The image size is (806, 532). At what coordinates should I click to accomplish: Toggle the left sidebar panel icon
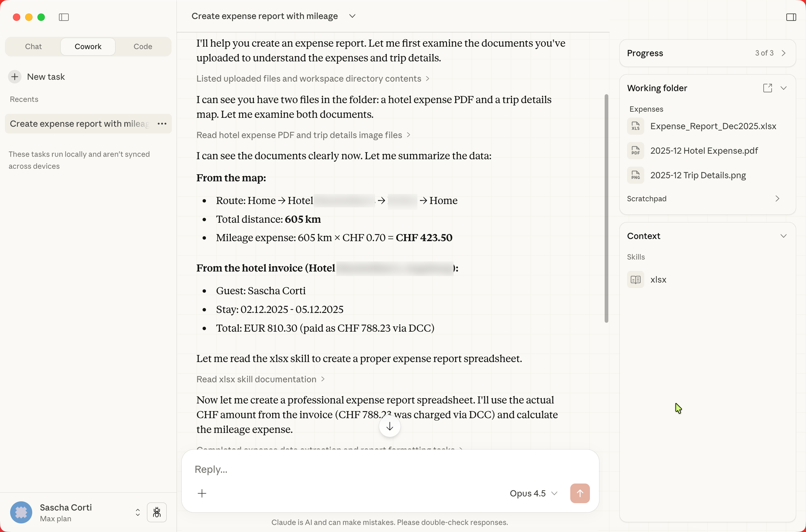click(64, 17)
